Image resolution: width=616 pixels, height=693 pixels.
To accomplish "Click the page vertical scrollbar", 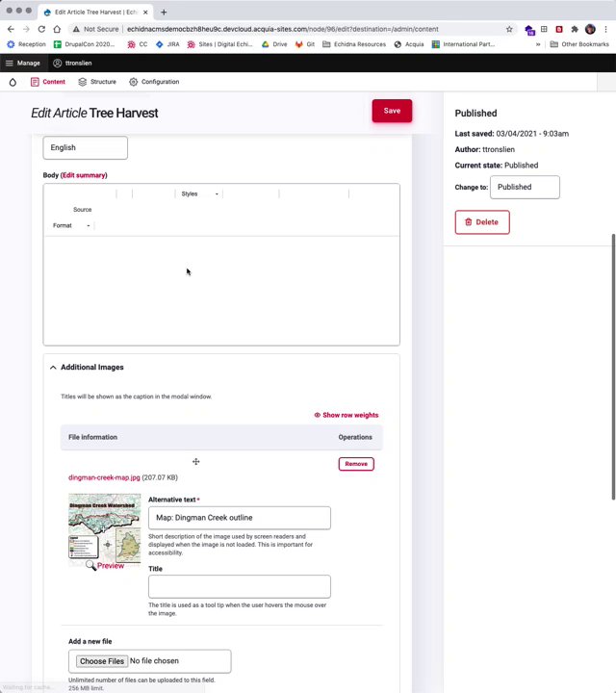I will click(613, 367).
